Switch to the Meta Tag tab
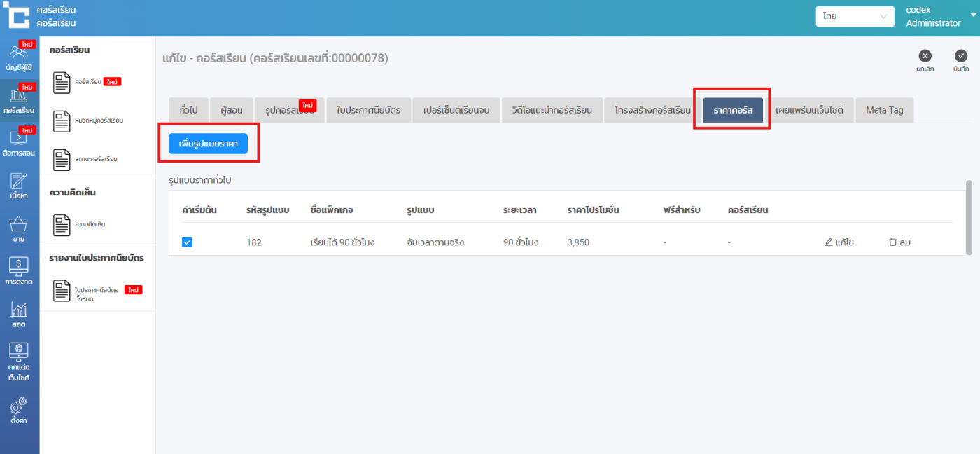Screen dimensions: 980x454 coord(884,111)
